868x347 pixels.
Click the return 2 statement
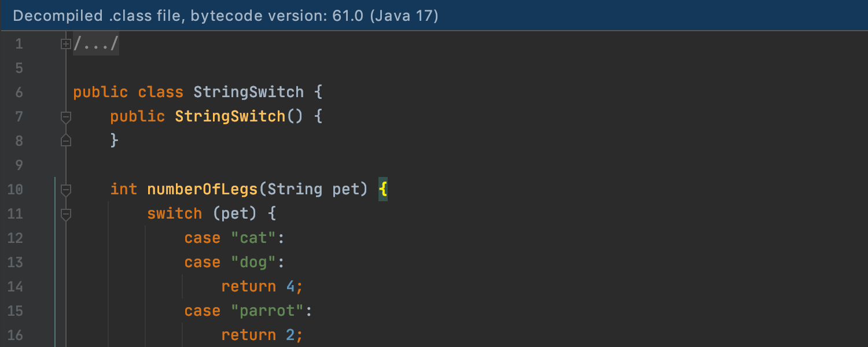pyautogui.click(x=262, y=335)
